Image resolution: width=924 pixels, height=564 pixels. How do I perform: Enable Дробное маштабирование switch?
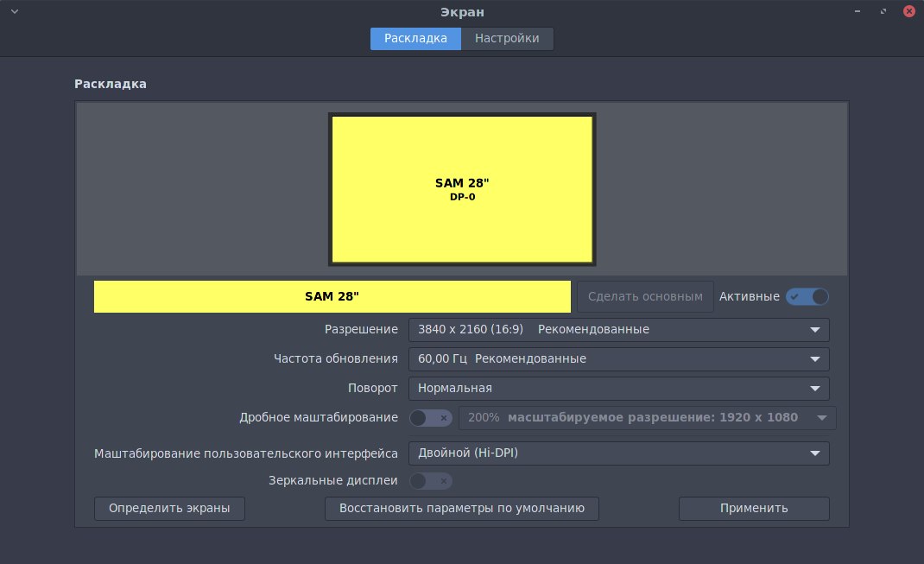[x=431, y=418]
